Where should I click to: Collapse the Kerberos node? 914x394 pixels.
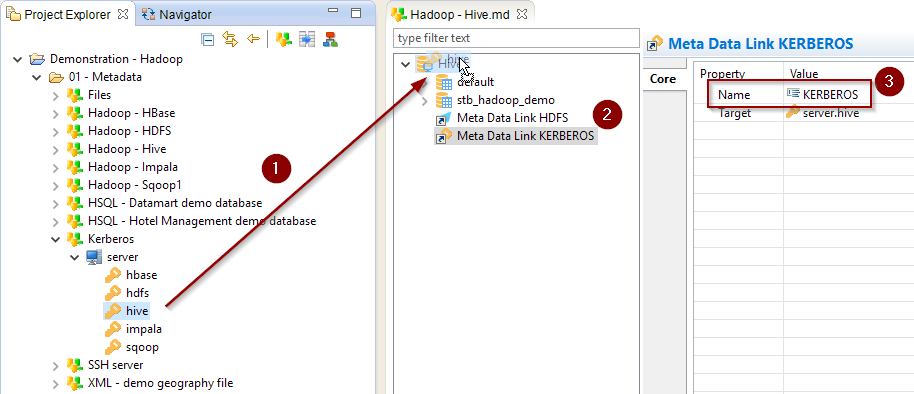56,239
